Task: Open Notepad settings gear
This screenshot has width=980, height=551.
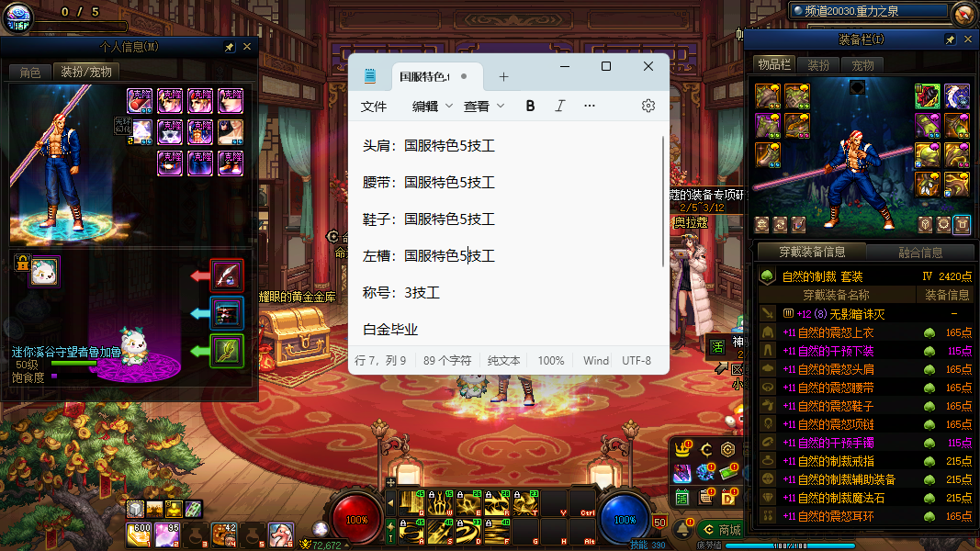Action: [x=648, y=106]
